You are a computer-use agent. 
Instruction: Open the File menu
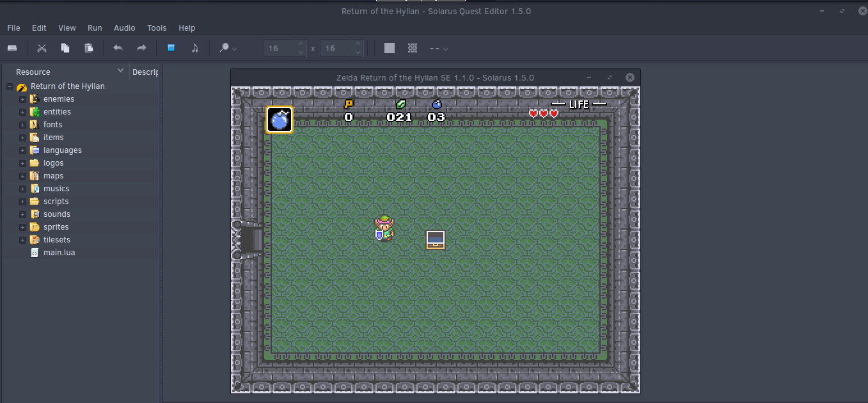[13, 28]
